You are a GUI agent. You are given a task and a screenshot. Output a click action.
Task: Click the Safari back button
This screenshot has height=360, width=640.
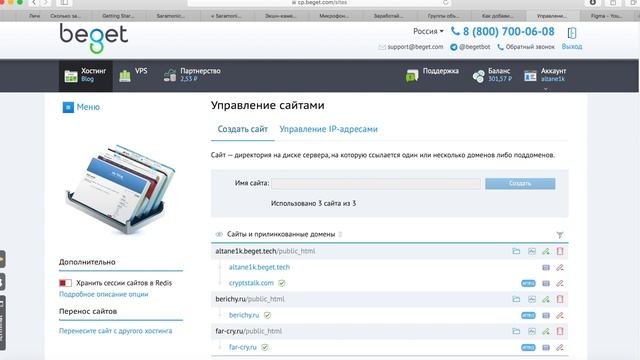34,3
